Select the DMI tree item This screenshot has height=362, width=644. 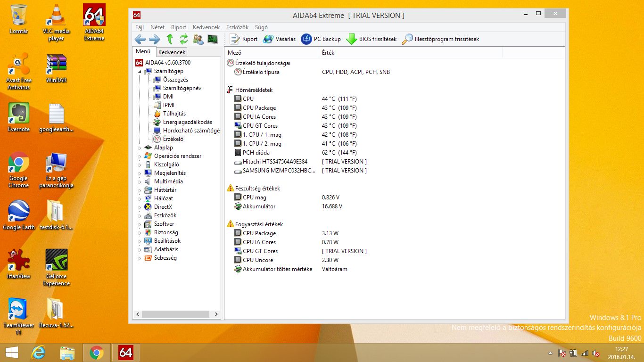point(168,97)
